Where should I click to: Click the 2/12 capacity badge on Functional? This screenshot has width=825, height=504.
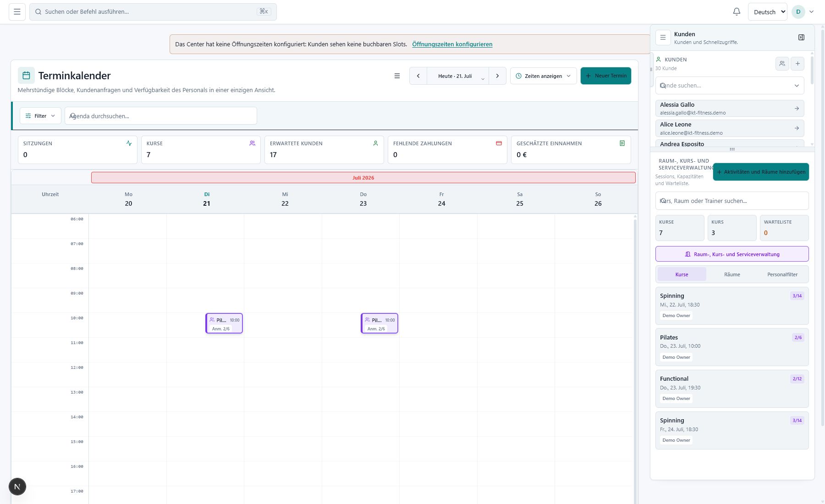[x=797, y=379]
